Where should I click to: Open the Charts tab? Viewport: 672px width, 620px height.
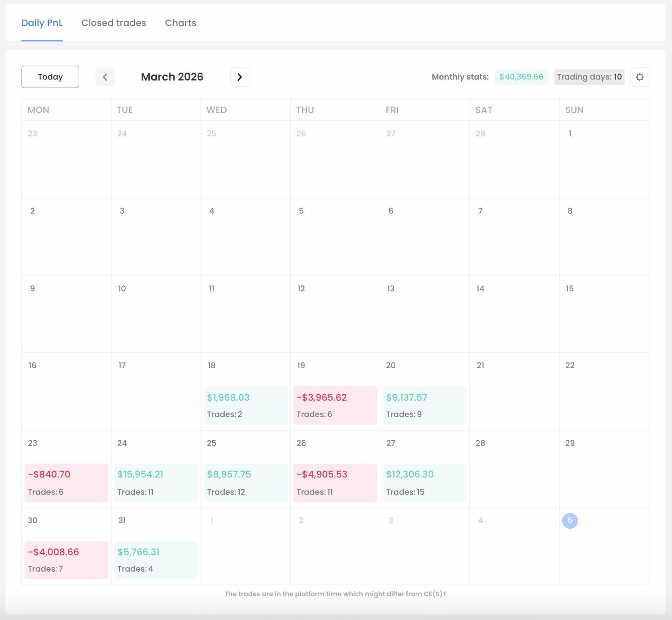pos(181,23)
